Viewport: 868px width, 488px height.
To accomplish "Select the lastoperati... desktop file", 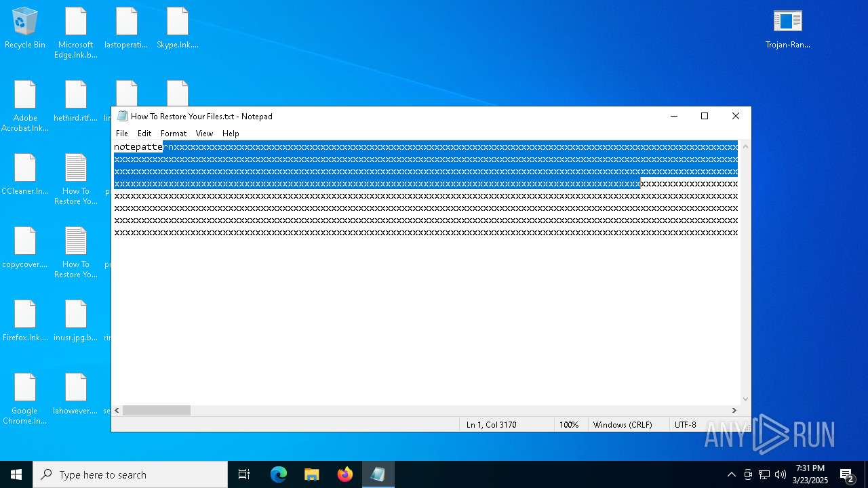I will [126, 28].
